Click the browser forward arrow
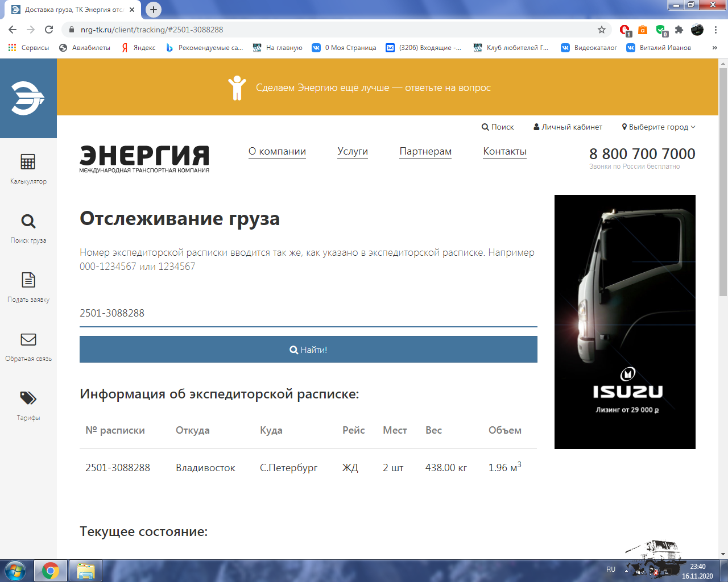 tap(31, 30)
